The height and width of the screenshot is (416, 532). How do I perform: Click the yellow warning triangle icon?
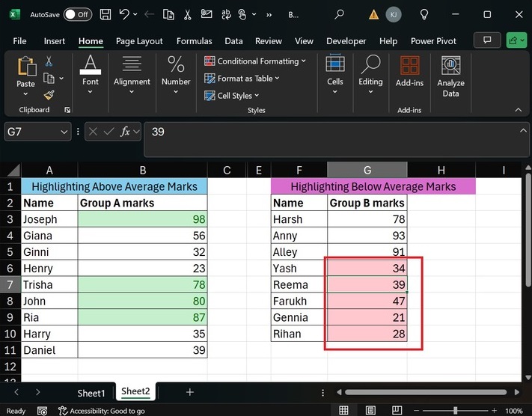click(x=373, y=14)
